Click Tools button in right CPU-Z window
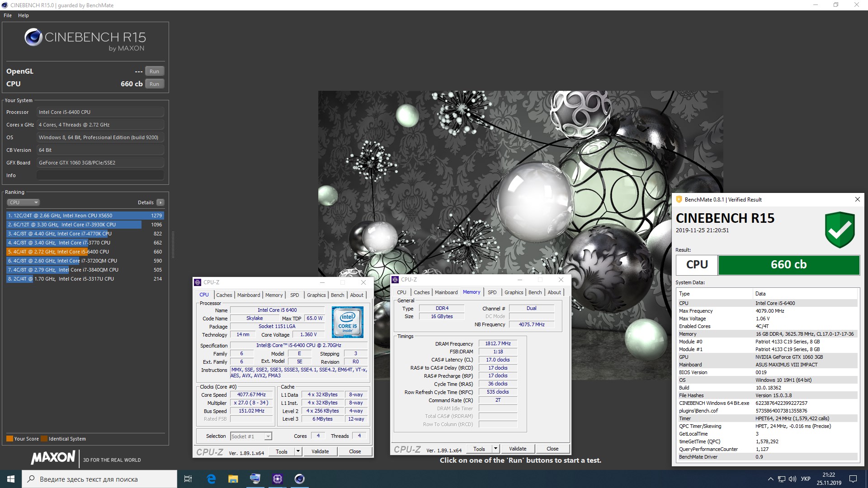Viewport: 868px width, 488px height. (x=479, y=449)
